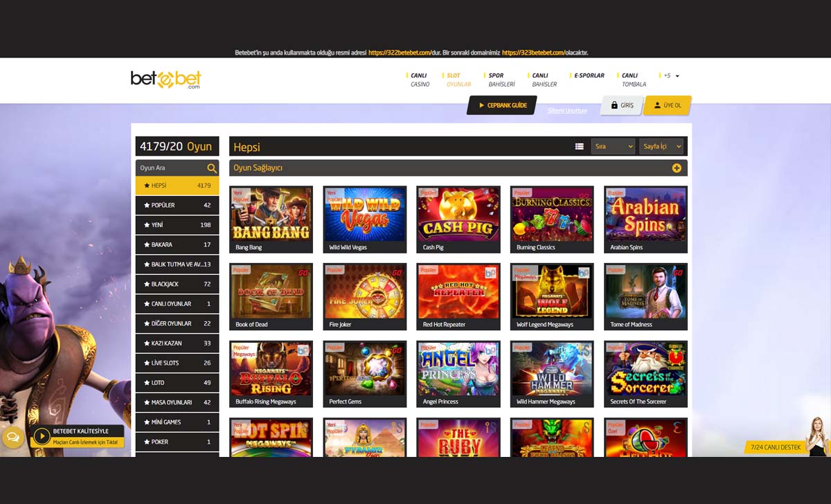This screenshot has height=504, width=831.
Task: Open the +5 more menu dropdown
Action: [671, 75]
